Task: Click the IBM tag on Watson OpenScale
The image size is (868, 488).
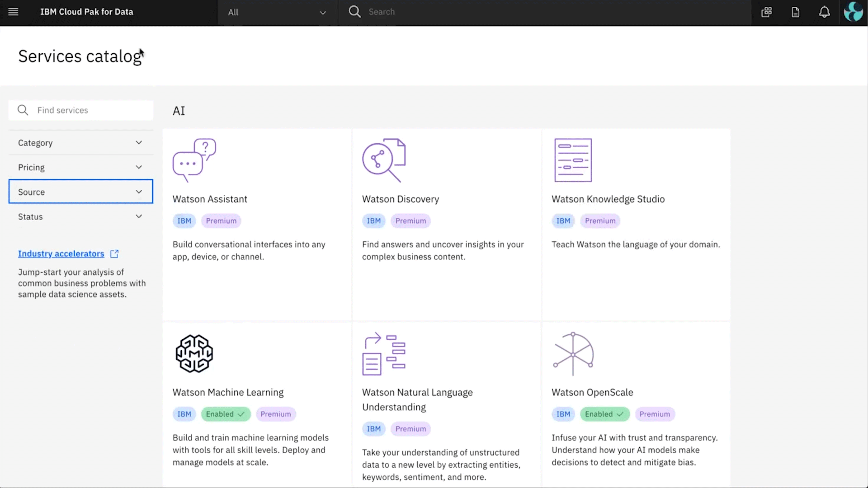Action: 563,414
